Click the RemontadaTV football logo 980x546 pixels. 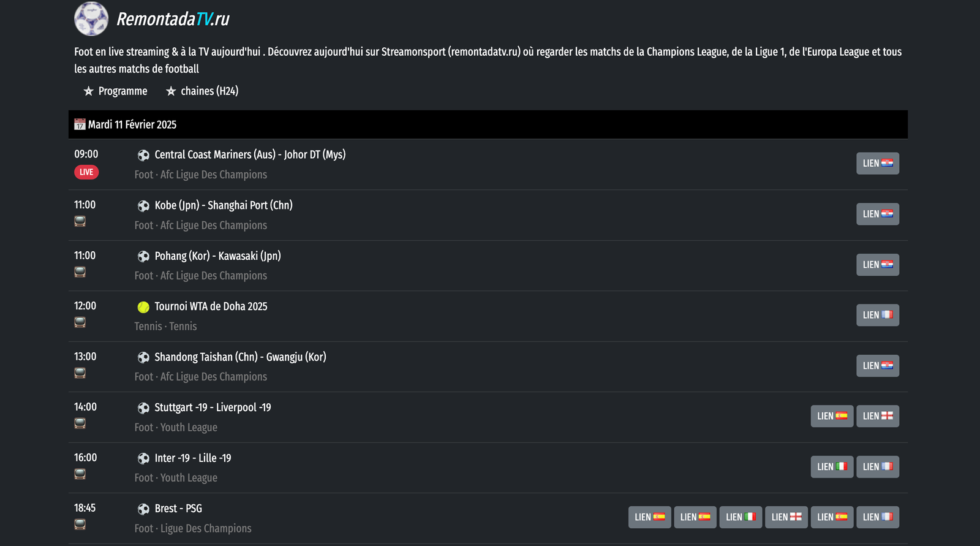(91, 18)
